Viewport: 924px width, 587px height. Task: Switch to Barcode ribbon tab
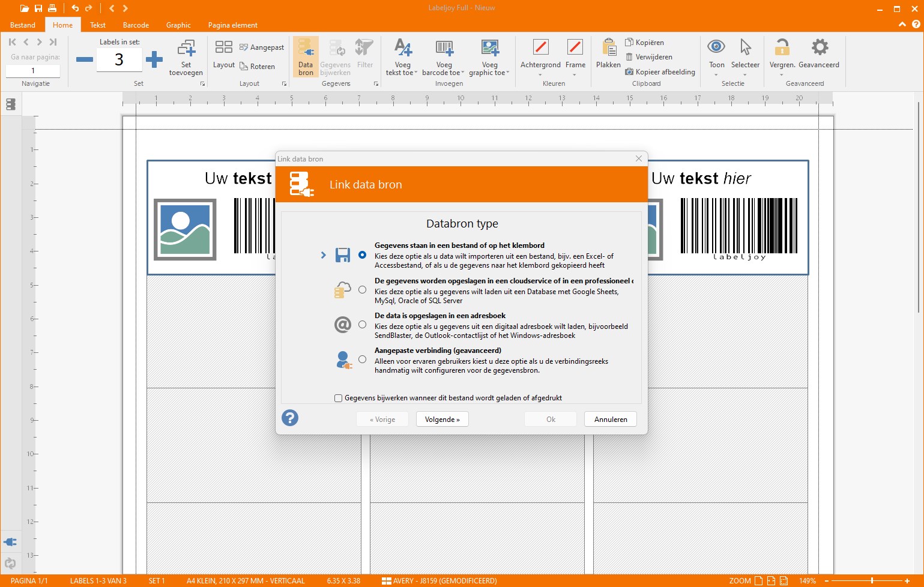[136, 25]
